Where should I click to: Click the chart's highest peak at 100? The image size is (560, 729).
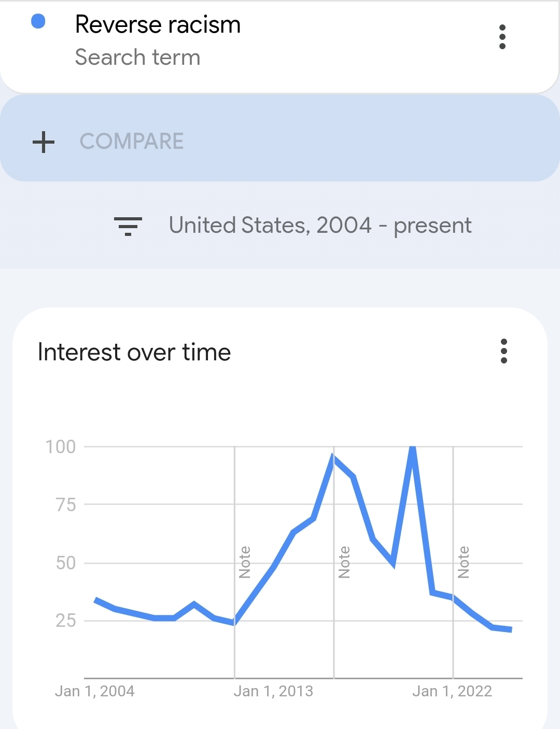(x=413, y=447)
